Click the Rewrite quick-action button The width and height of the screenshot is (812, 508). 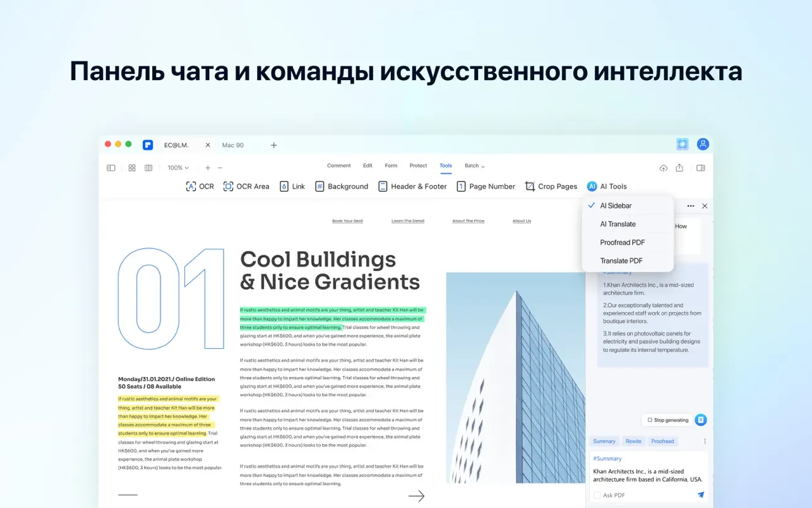pos(633,442)
